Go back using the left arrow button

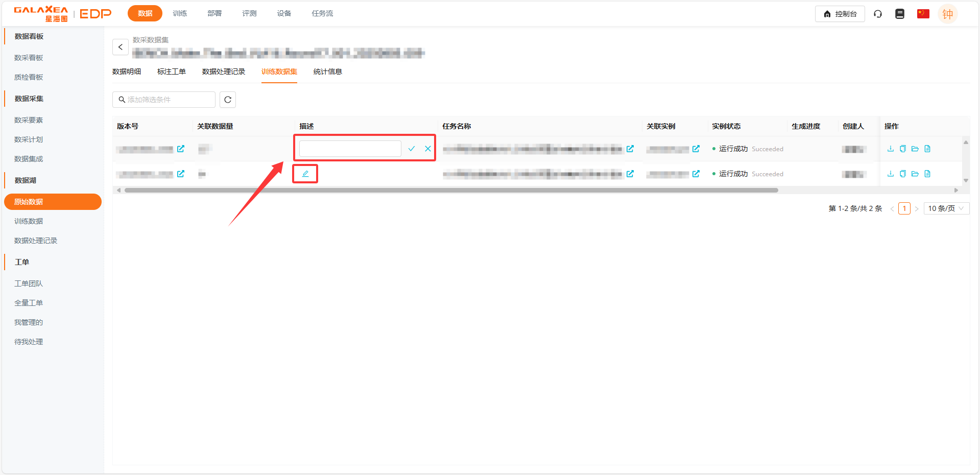[121, 47]
